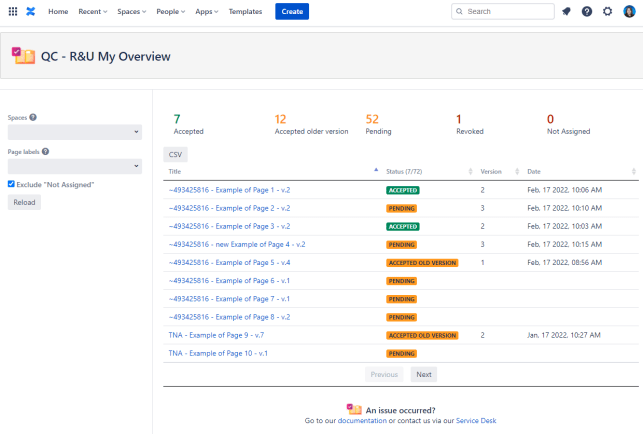
Task: Open the help question mark icon
Action: (x=587, y=11)
